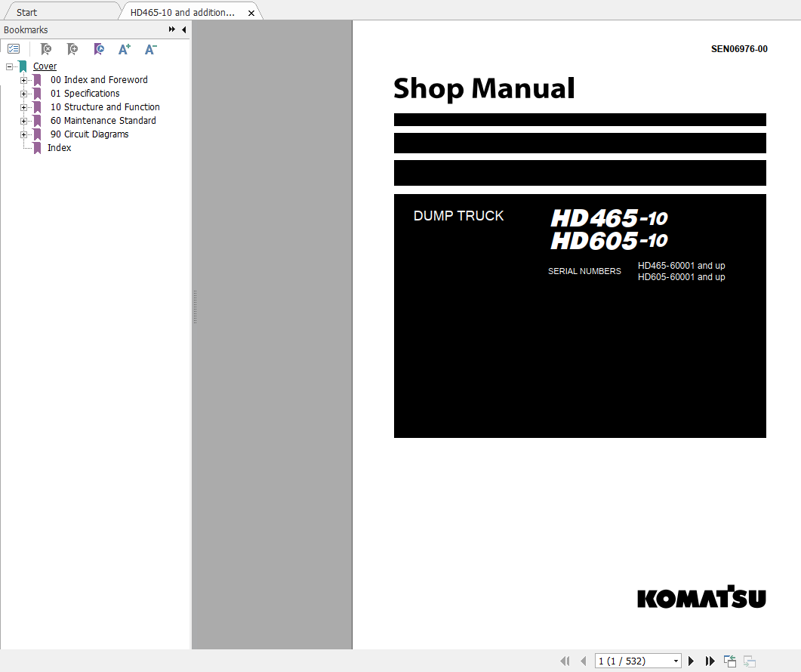The width and height of the screenshot is (801, 672).
Task: Expand all bookmarks with double-arrow icon
Action: (171, 29)
